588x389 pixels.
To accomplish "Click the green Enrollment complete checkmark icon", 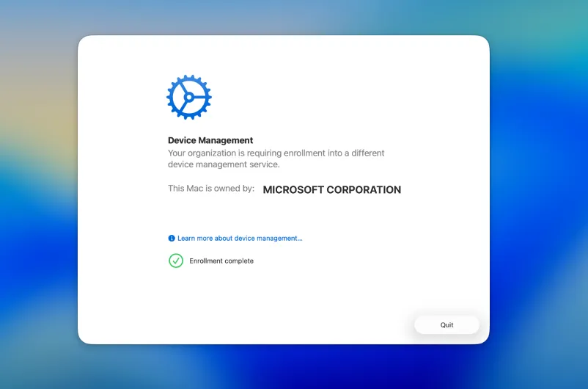I will (176, 261).
